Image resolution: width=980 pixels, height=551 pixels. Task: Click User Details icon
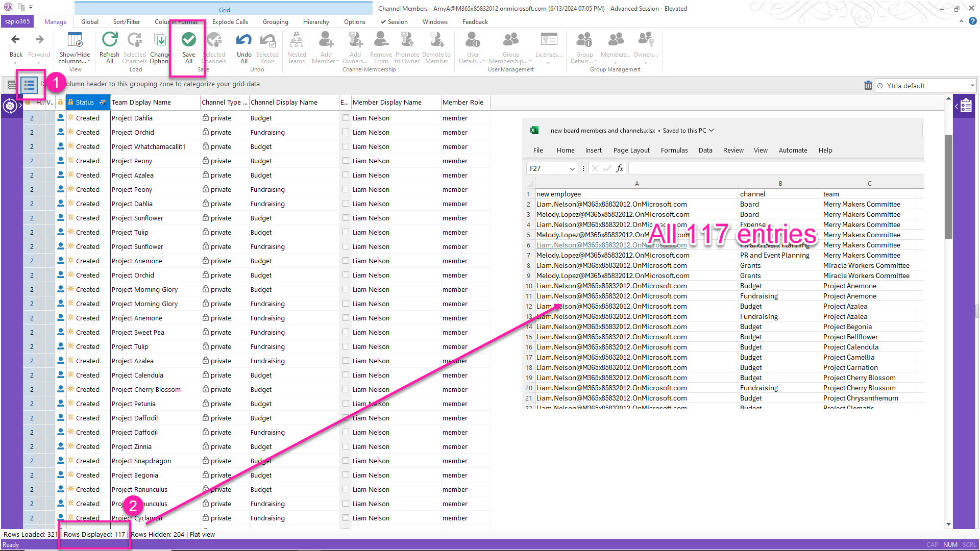(473, 40)
